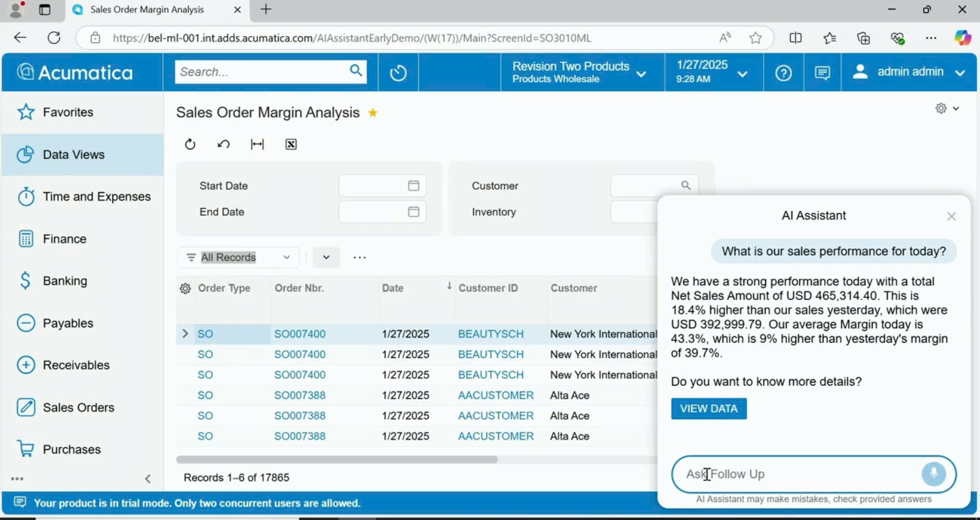Click the trial mode message icon

[20, 503]
